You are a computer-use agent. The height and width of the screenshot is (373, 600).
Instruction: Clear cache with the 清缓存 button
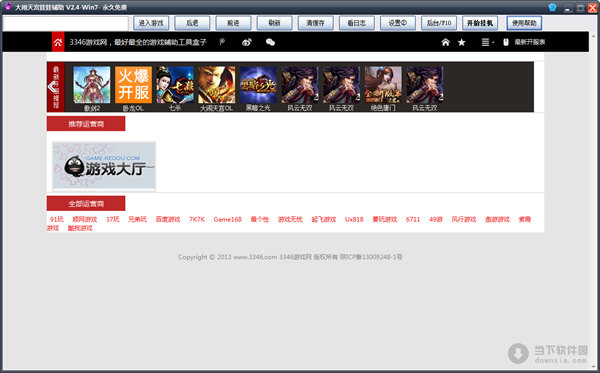click(x=315, y=23)
